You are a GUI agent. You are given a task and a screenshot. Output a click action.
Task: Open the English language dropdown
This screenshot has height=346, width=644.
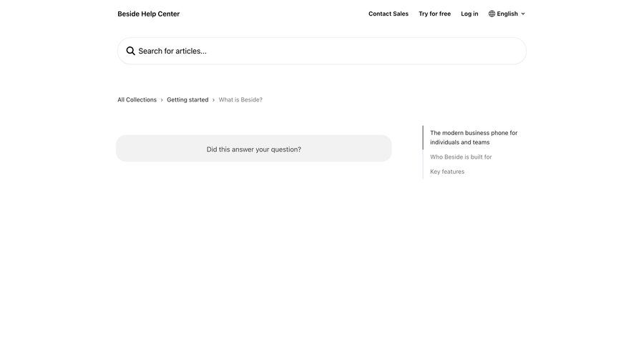pos(507,14)
